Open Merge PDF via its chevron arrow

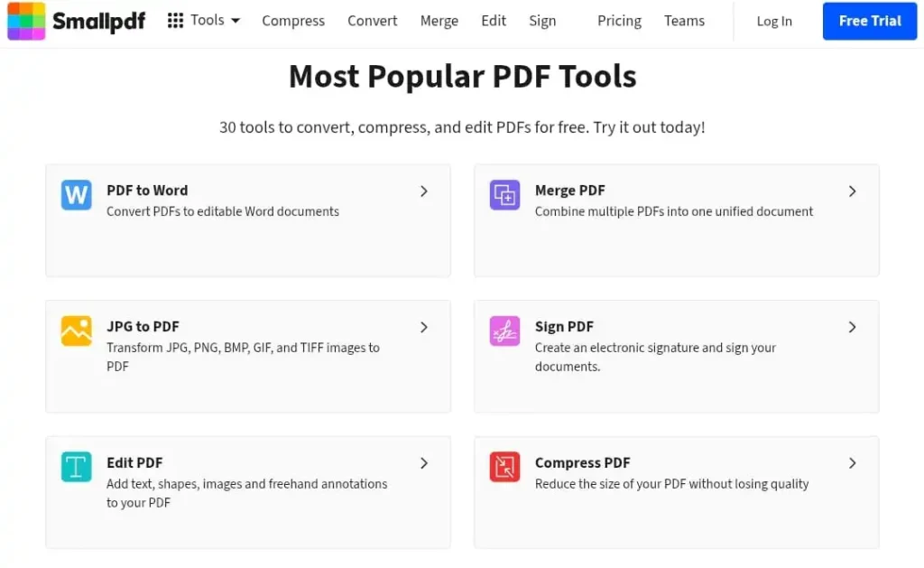coord(852,191)
